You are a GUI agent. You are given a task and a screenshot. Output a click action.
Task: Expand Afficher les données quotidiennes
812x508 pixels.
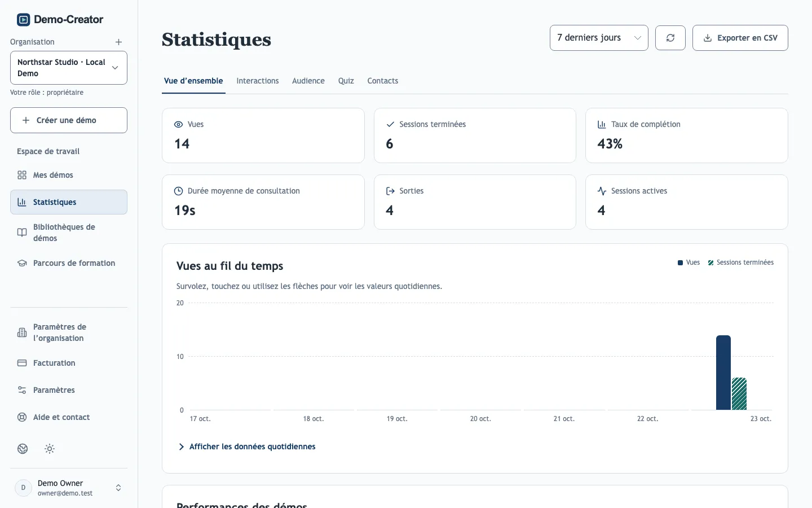point(247,446)
